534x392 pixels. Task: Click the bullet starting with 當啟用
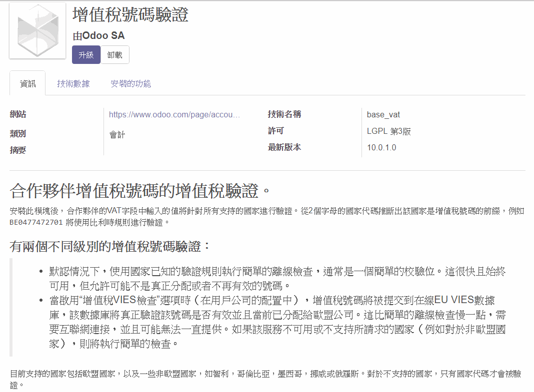(x=277, y=322)
